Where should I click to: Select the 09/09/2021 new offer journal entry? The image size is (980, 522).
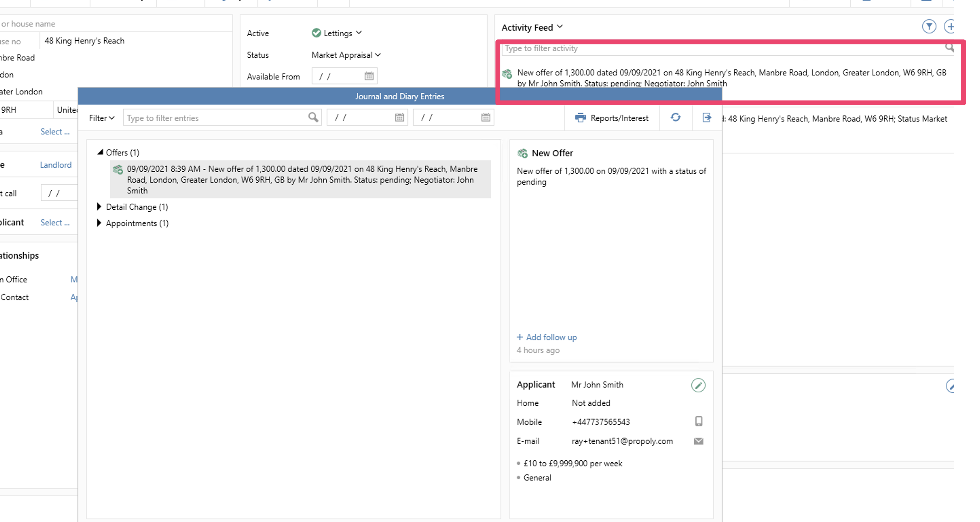(300, 180)
